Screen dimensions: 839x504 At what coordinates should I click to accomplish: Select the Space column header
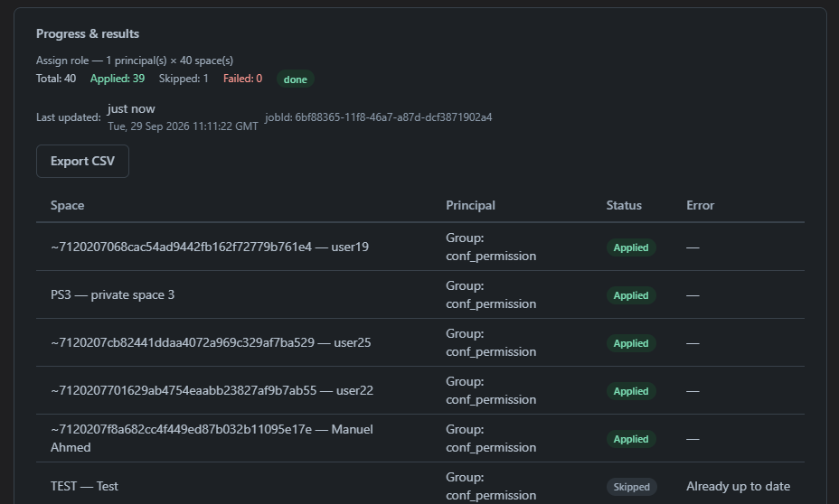click(x=68, y=205)
